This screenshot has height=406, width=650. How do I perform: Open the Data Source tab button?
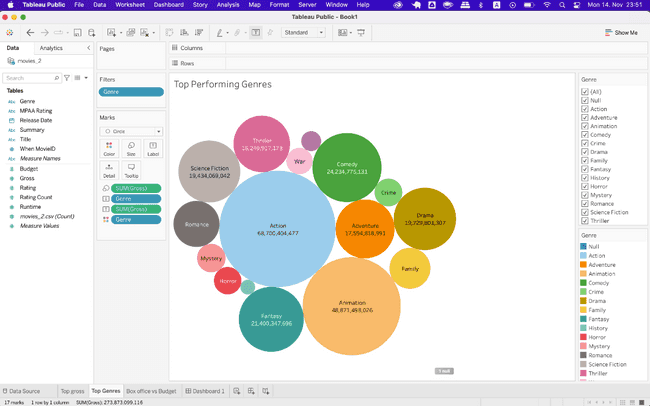click(x=22, y=391)
